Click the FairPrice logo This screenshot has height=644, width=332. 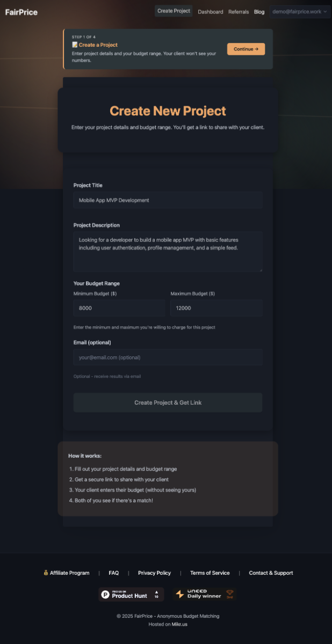point(21,12)
